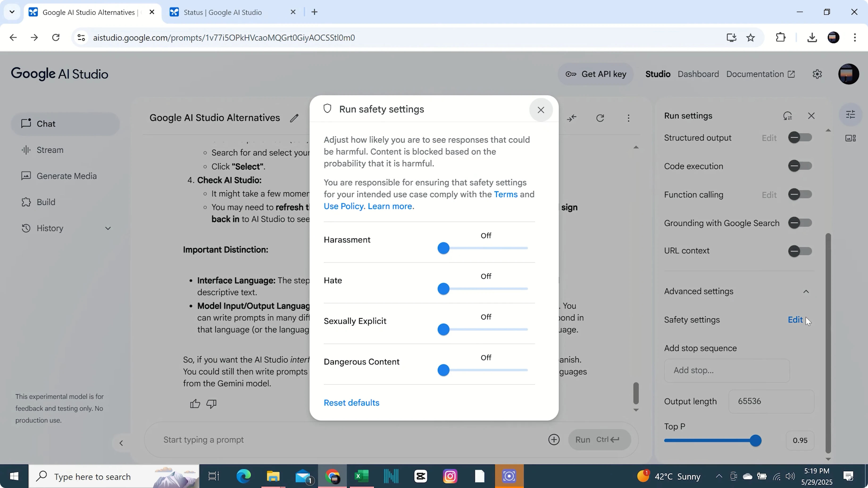
Task: Expand the History section in sidebar
Action: point(108,228)
